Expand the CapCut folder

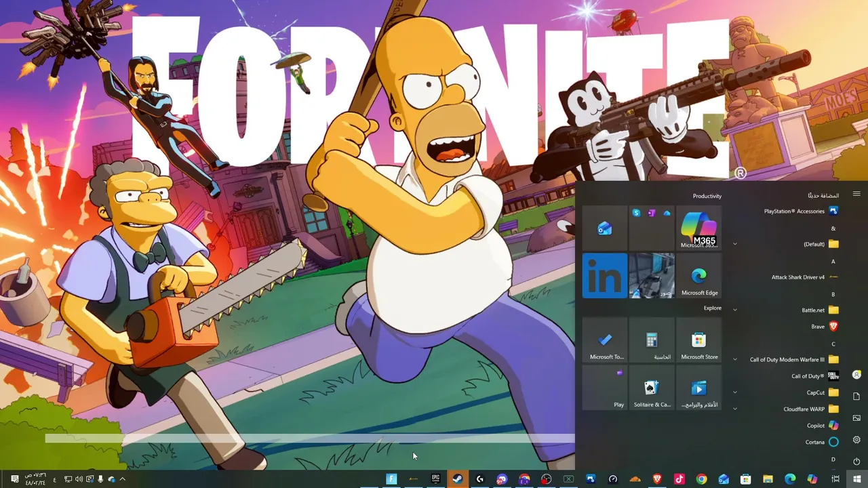(x=787, y=392)
